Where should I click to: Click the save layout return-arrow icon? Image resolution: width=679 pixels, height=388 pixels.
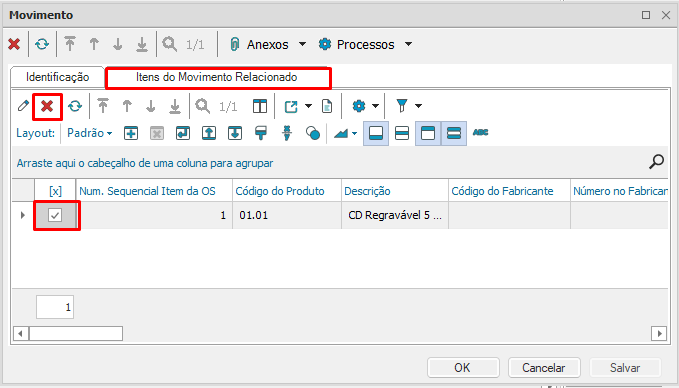point(183,133)
